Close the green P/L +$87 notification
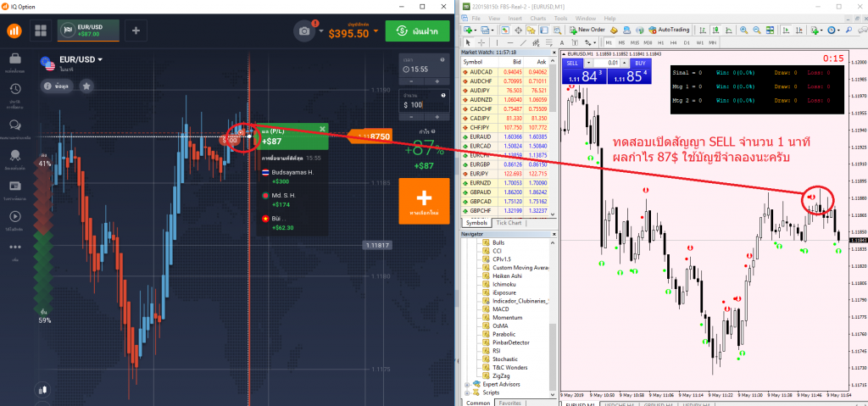Image resolution: width=868 pixels, height=406 pixels. pyautogui.click(x=322, y=129)
